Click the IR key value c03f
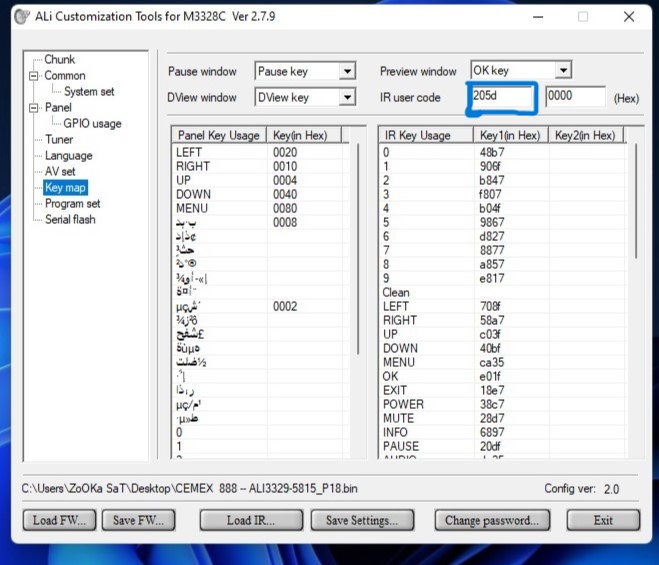 [x=490, y=334]
